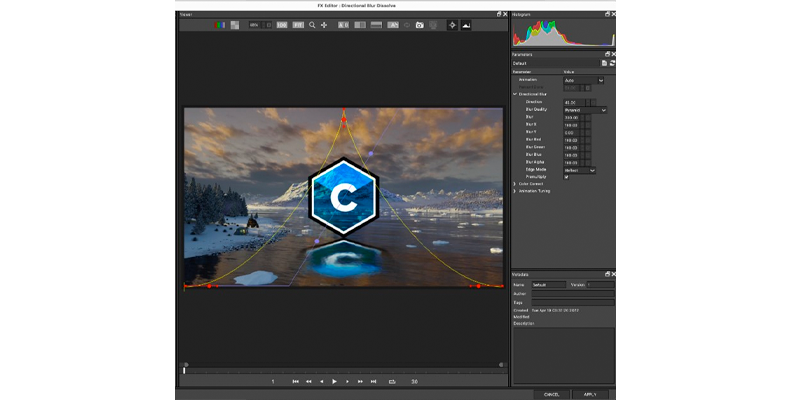Click the fast forward playback button

[360, 382]
